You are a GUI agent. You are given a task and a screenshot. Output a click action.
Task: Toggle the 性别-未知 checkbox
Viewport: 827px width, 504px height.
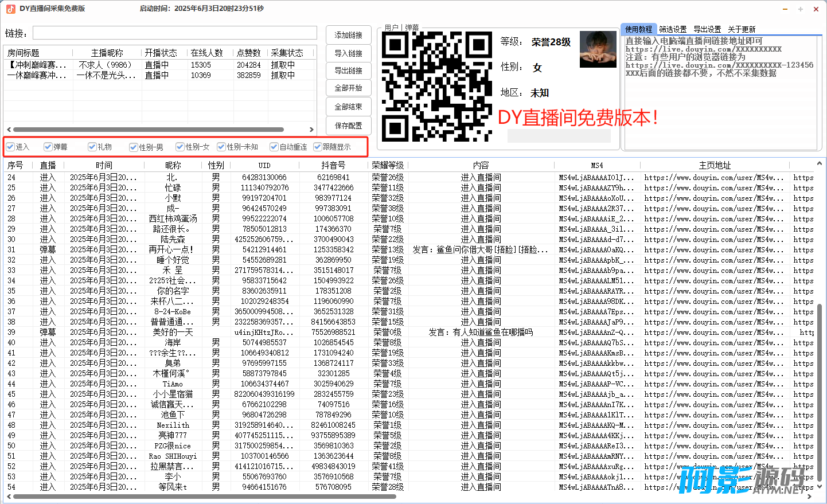click(221, 147)
